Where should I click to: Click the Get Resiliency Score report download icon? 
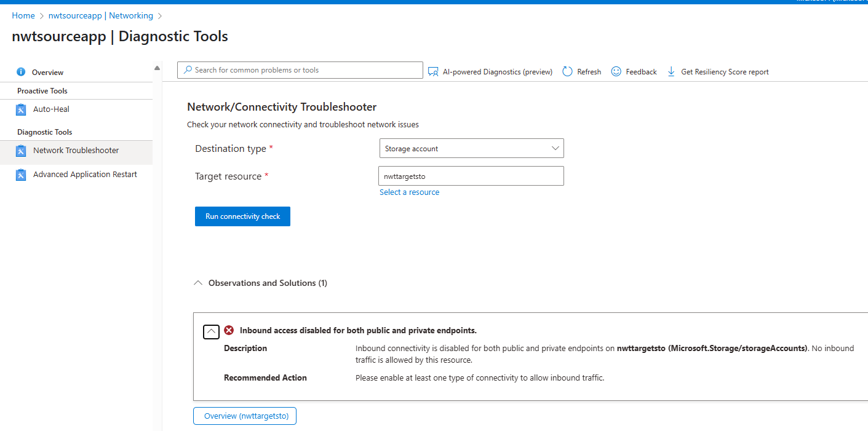coord(670,71)
